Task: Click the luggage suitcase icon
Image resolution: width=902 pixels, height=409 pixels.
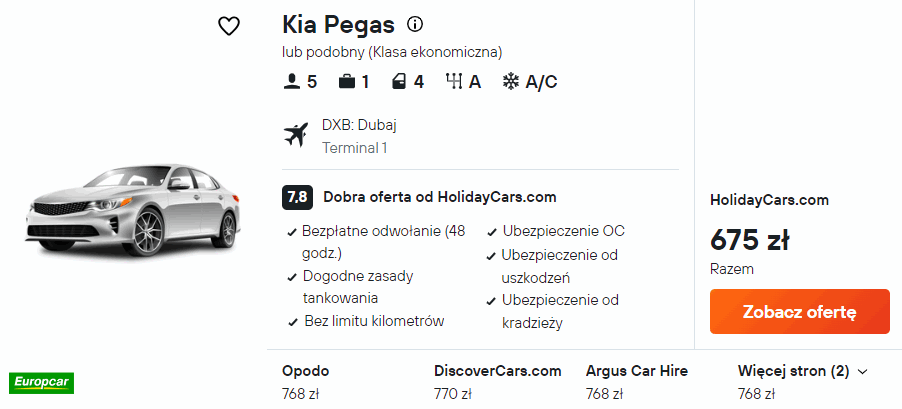Action: point(346,82)
